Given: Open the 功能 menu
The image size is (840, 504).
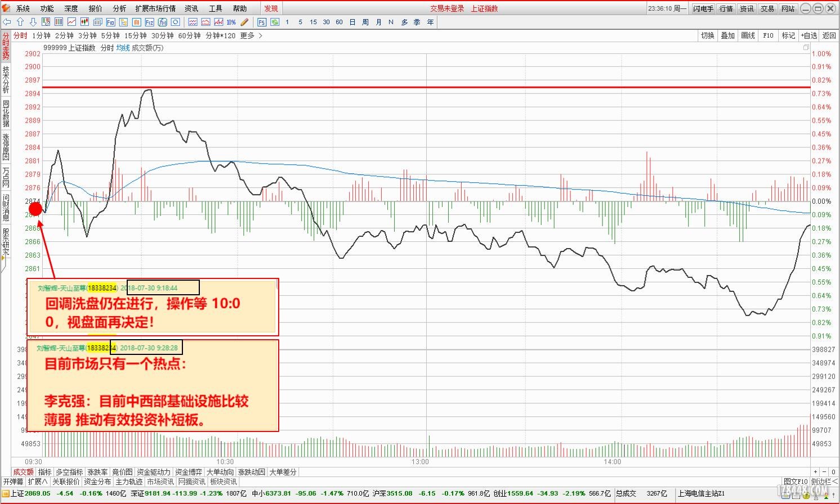Looking at the screenshot, I should click(47, 8).
